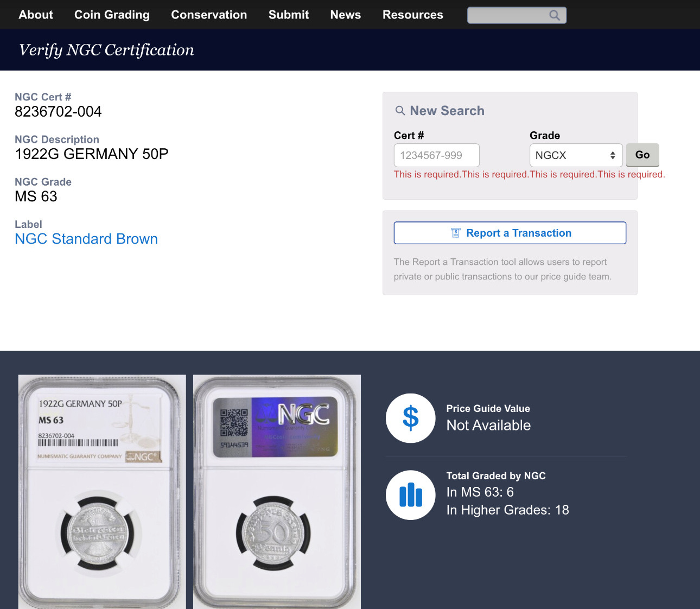Open the NGC Standard Brown label link
The width and height of the screenshot is (700, 609).
pyautogui.click(x=86, y=239)
